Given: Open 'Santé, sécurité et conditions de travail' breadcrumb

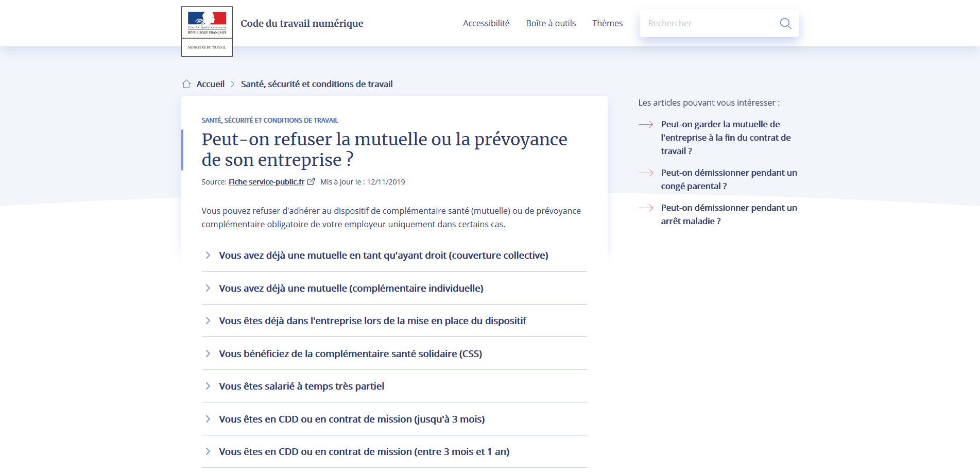Looking at the screenshot, I should pyautogui.click(x=317, y=84).
